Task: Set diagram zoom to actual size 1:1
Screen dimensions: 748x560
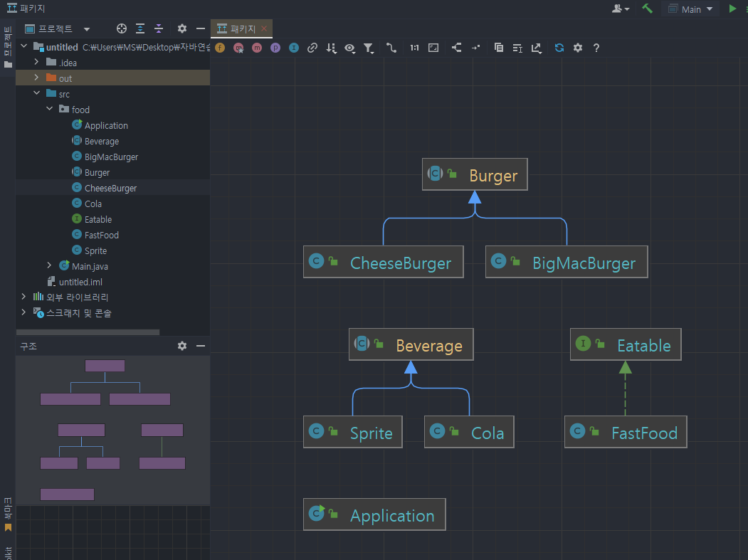Action: click(414, 48)
